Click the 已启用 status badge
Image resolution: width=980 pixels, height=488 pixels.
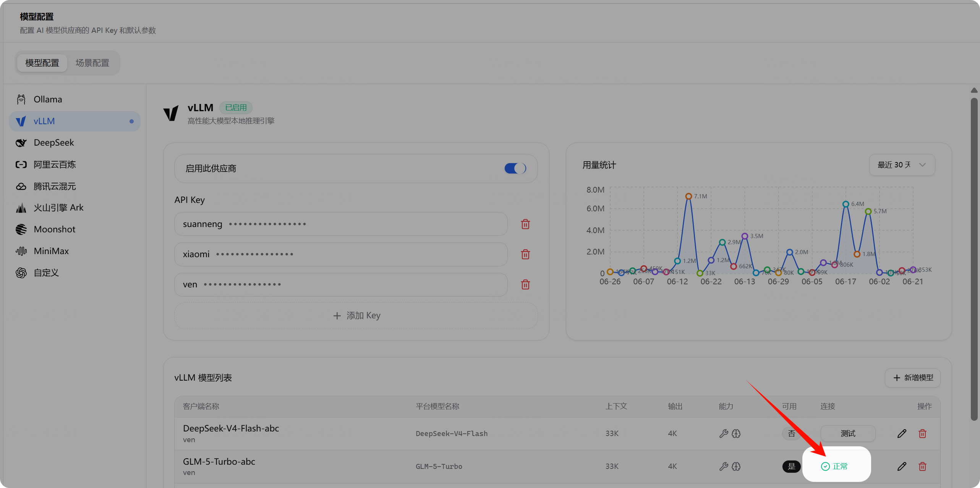236,108
